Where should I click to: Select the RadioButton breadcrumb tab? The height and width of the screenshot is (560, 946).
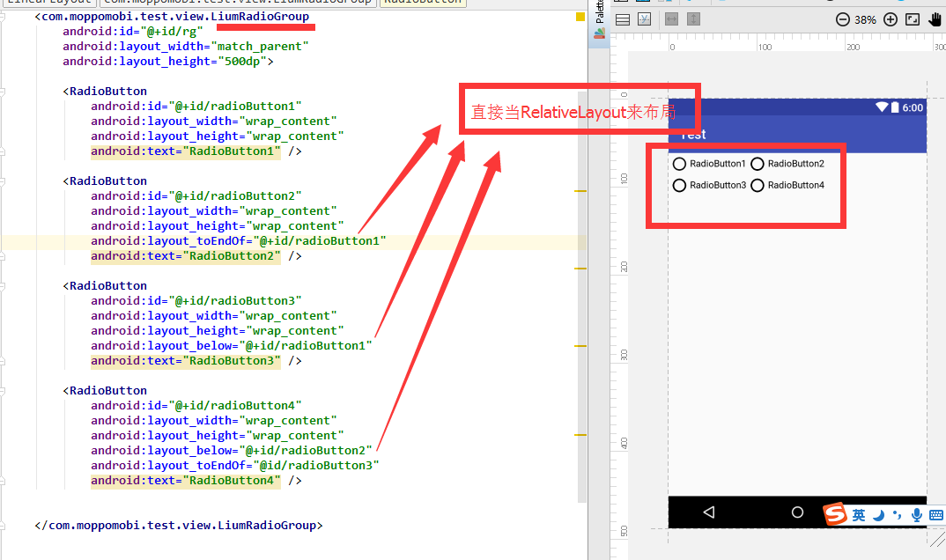click(x=422, y=3)
